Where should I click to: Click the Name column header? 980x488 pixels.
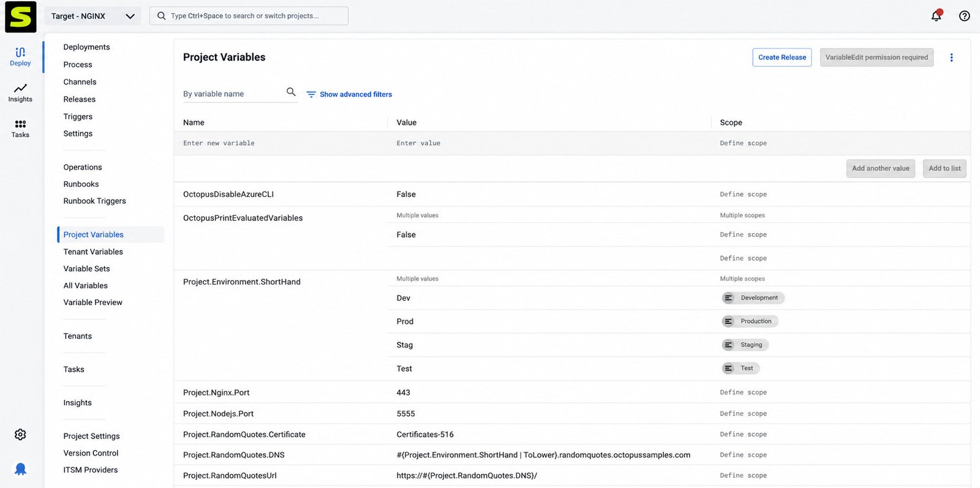[194, 122]
